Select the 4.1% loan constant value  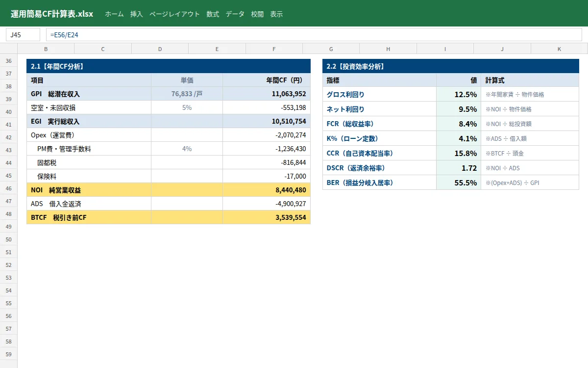[x=459, y=138]
